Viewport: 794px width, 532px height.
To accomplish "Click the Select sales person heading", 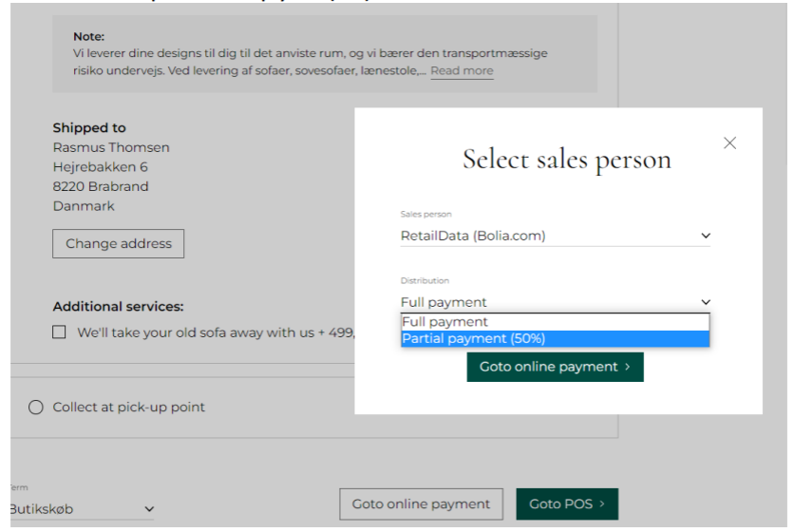I will (566, 160).
